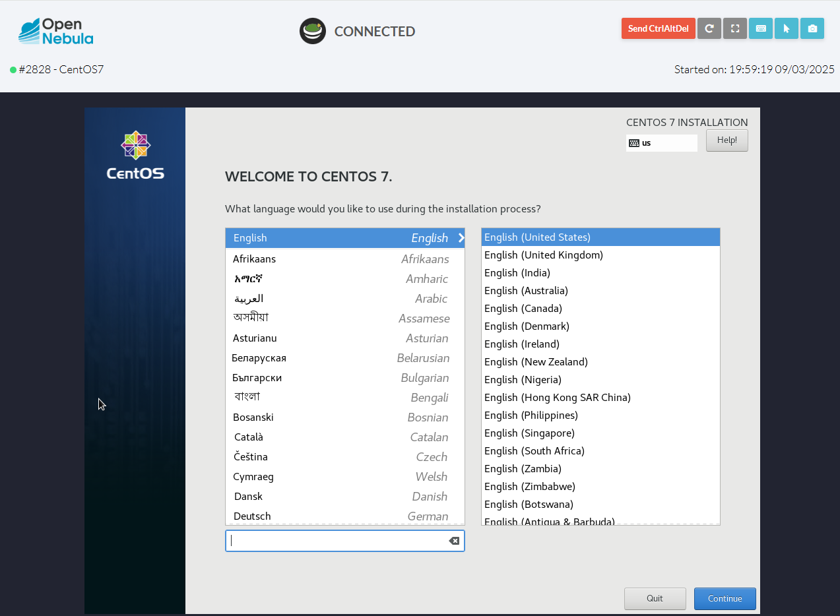The image size is (840, 616).
Task: Select Dansk in the language list
Action: tap(345, 497)
